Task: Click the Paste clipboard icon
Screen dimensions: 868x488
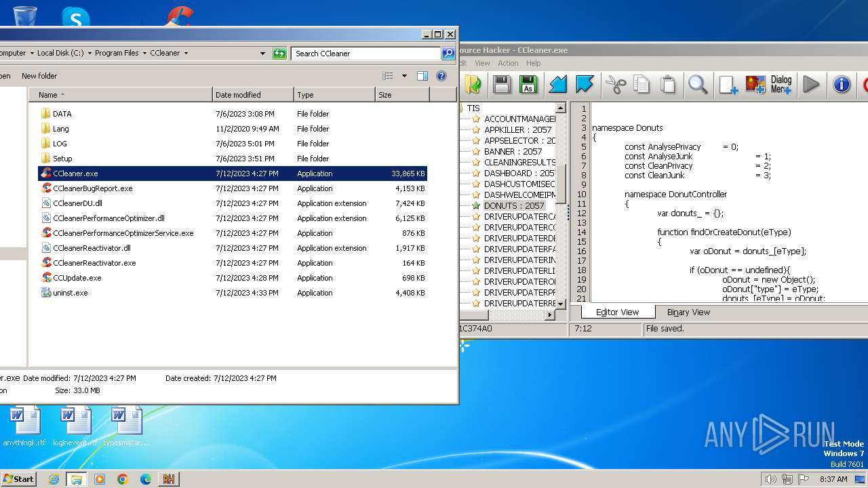Action: tap(668, 84)
